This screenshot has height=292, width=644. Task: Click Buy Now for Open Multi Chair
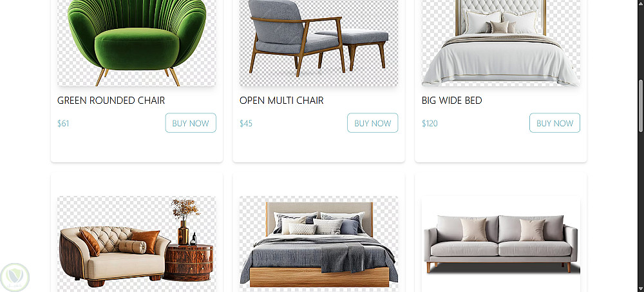372,123
